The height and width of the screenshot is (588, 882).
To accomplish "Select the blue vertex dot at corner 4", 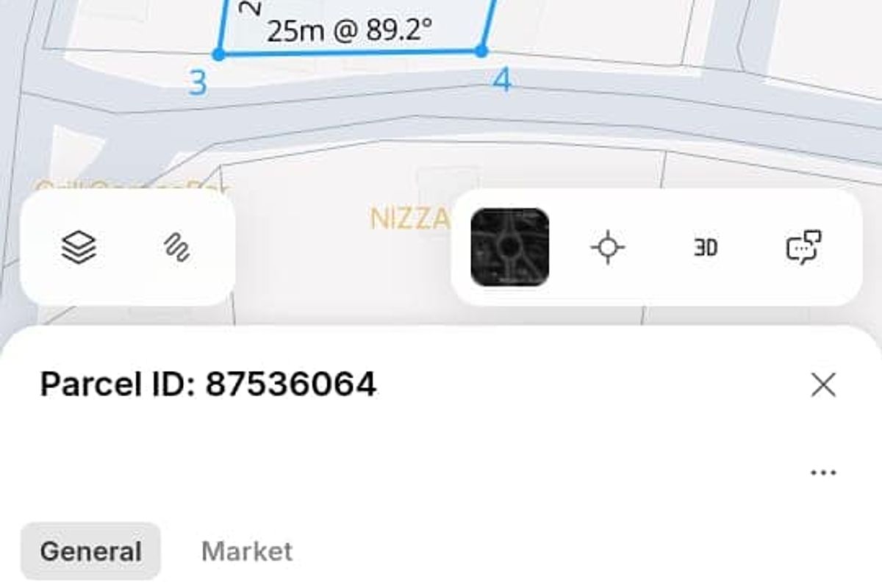I will pyautogui.click(x=481, y=51).
